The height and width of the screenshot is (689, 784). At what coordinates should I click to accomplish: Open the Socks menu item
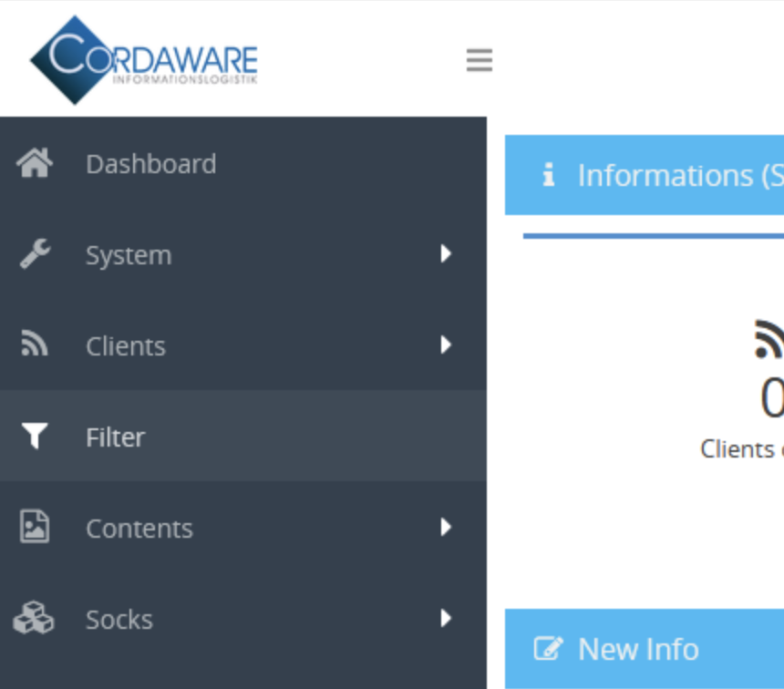click(x=243, y=618)
